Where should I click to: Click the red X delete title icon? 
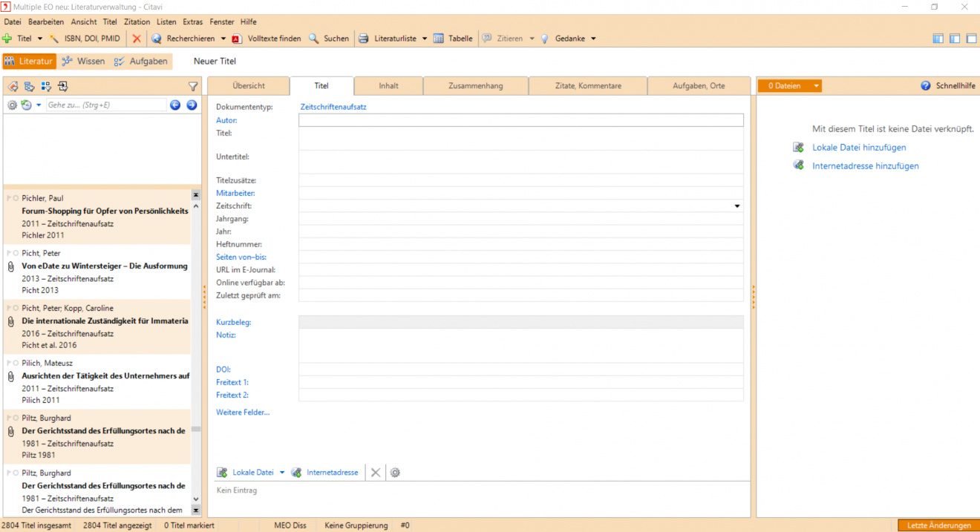pos(137,39)
